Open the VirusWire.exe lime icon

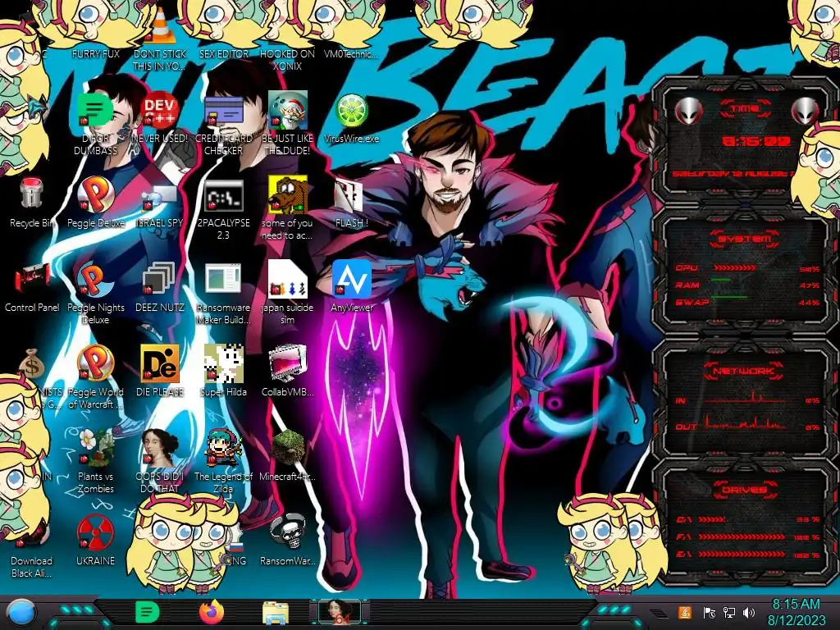(x=351, y=110)
